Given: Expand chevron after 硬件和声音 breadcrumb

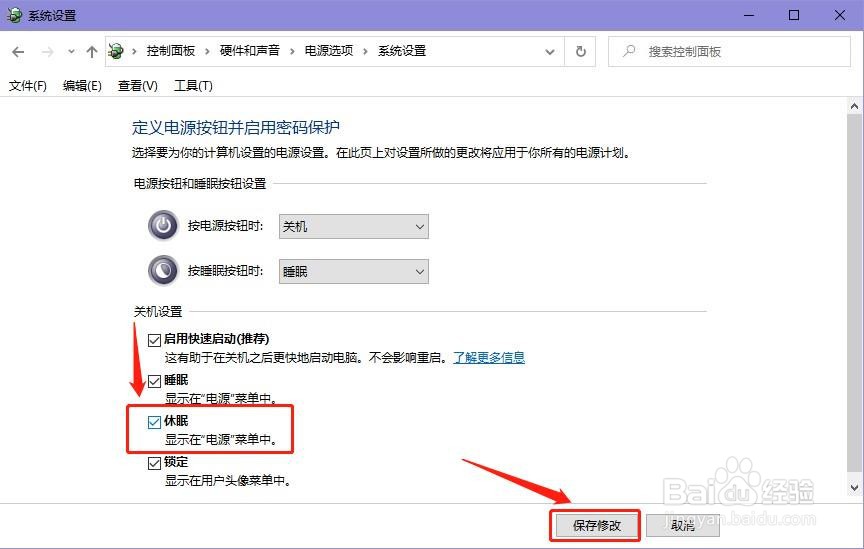Looking at the screenshot, I should coord(292,51).
